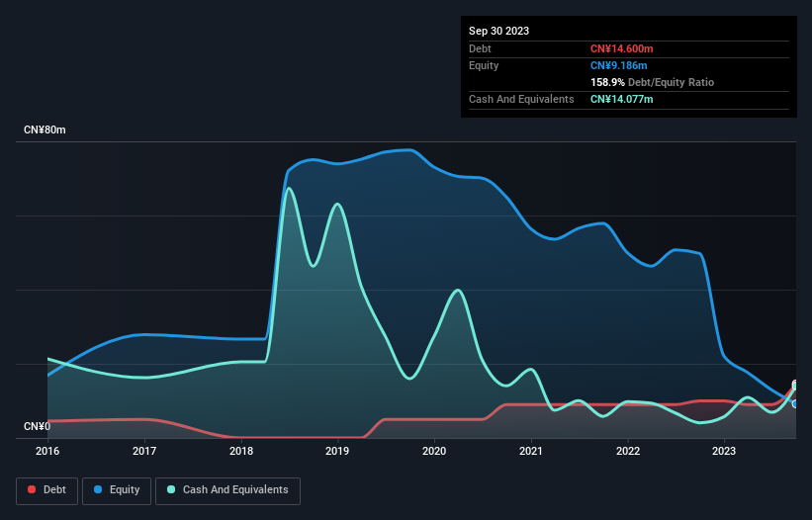Click the 2018 x-axis label

(x=241, y=451)
